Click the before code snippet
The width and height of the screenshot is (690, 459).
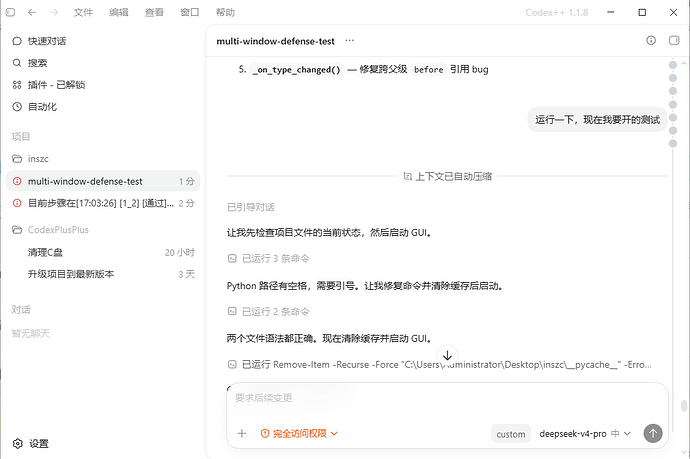pos(428,70)
